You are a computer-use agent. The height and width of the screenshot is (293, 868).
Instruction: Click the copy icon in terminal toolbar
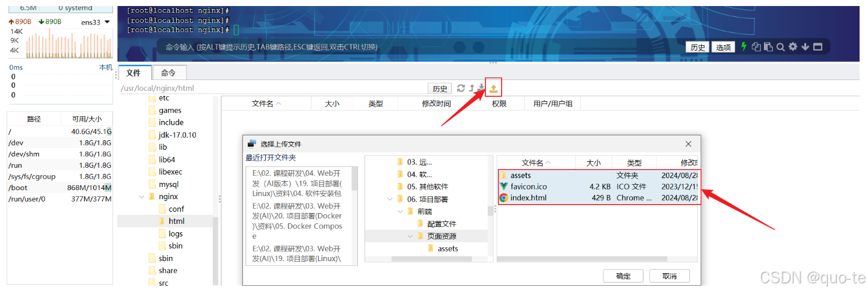pyautogui.click(x=756, y=47)
